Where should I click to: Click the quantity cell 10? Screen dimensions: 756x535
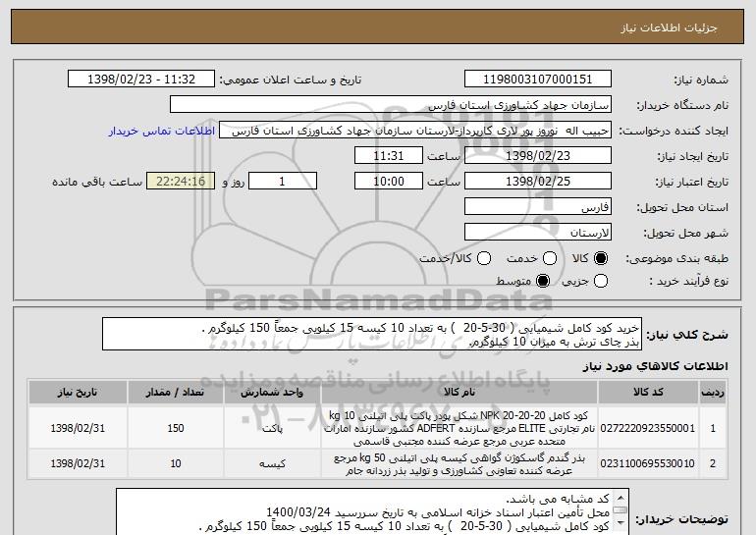(x=176, y=463)
